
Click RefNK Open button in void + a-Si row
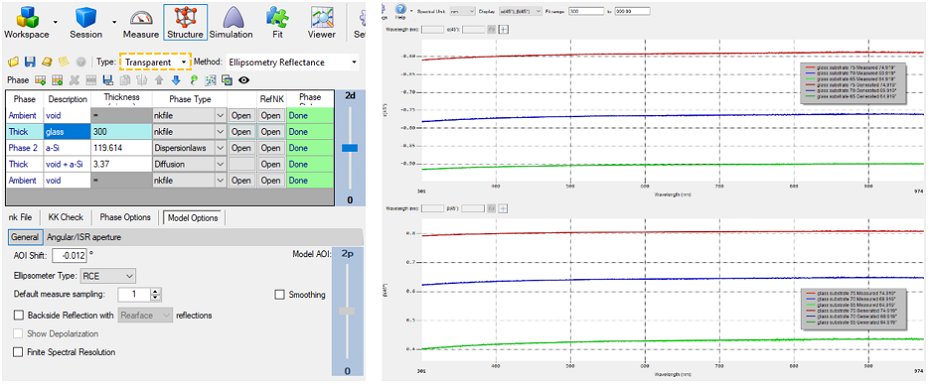coord(270,164)
